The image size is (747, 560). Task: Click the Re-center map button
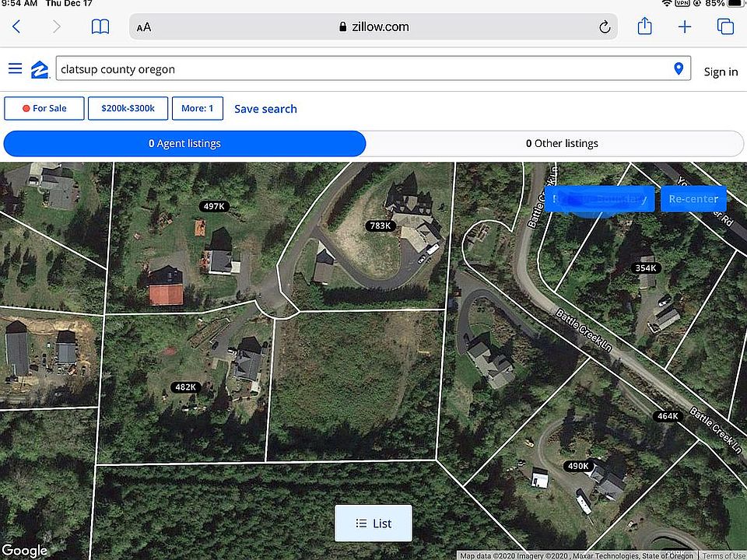(693, 199)
